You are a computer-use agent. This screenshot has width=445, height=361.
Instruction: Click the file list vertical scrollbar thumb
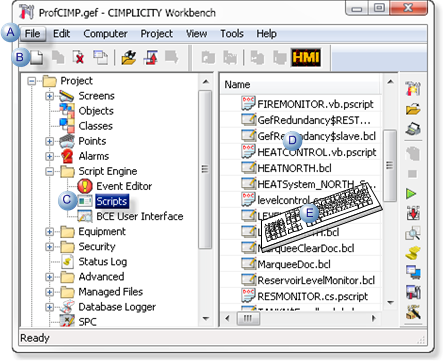coord(390,166)
